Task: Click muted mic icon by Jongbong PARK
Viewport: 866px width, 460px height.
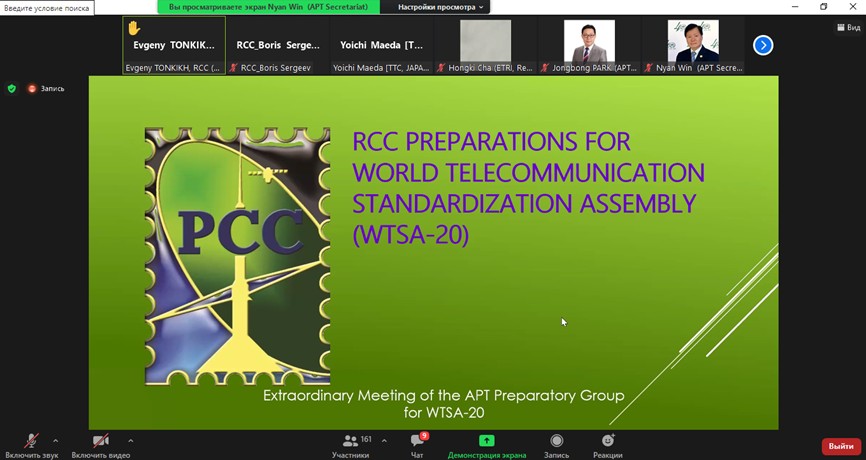Action: (545, 68)
